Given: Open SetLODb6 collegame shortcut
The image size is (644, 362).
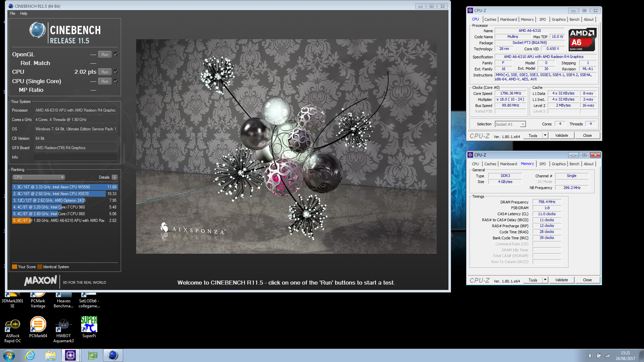Looking at the screenshot, I should click(89, 300).
